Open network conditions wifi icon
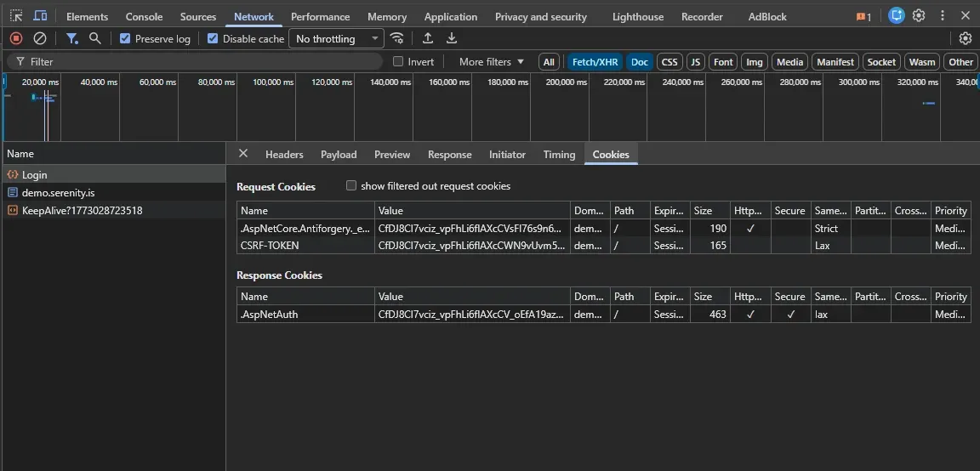This screenshot has width=980, height=471. coord(397,39)
